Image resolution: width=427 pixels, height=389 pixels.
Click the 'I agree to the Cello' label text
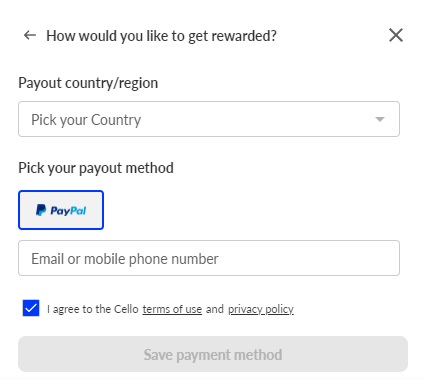93,309
